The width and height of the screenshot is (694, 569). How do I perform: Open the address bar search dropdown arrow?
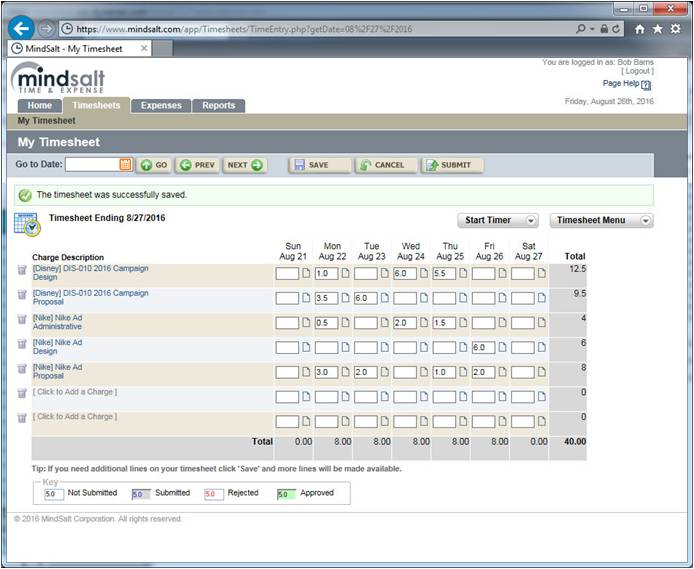click(x=592, y=29)
